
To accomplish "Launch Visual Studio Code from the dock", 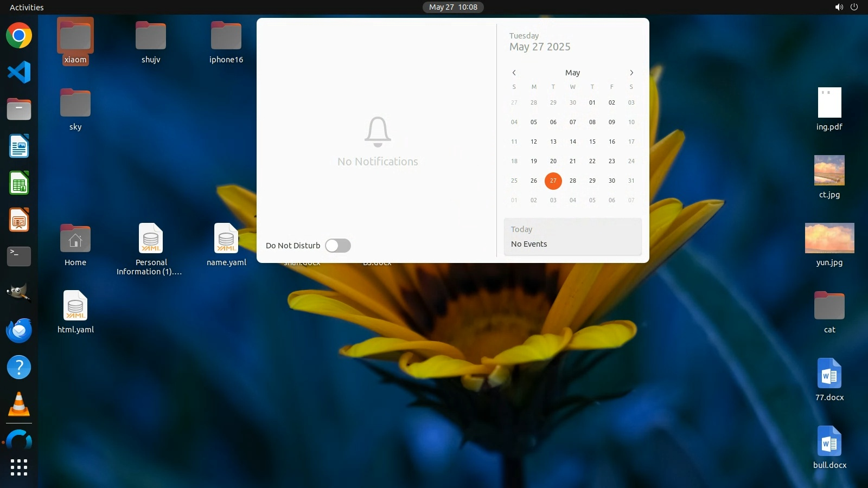I will pos(19,73).
